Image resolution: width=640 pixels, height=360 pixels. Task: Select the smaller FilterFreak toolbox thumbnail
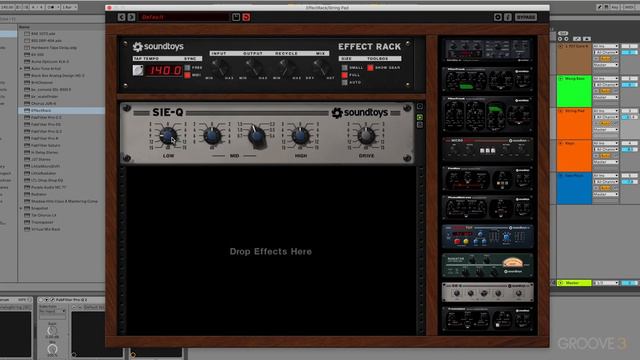coord(487,80)
